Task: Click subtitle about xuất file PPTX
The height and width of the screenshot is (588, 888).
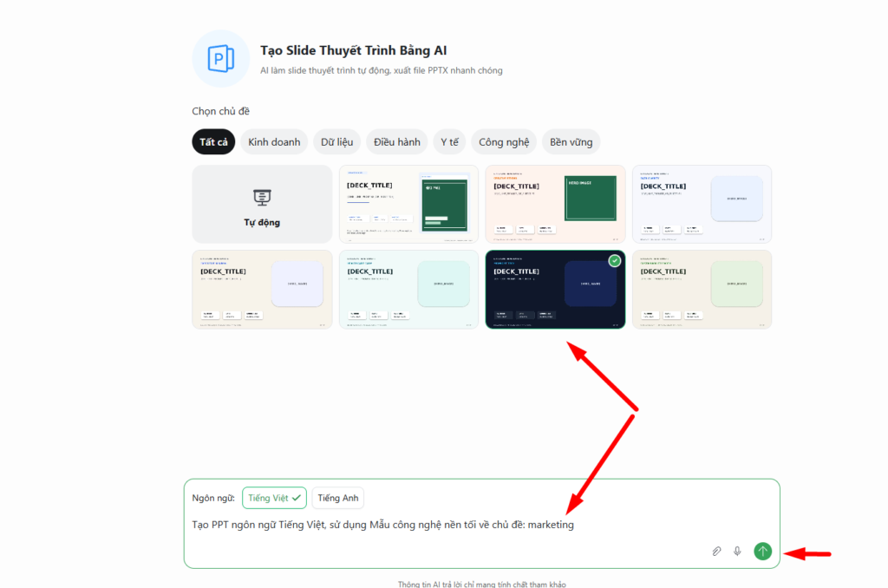Action: pyautogui.click(x=382, y=70)
